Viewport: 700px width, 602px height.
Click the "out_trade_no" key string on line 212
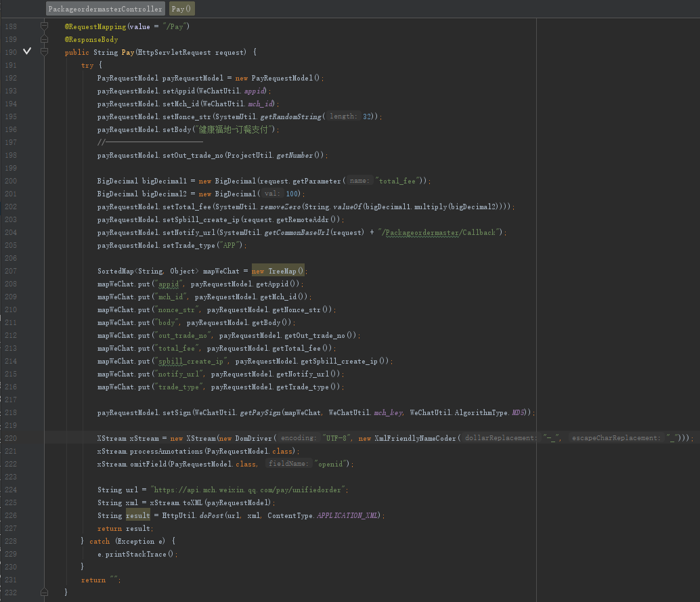tap(183, 335)
